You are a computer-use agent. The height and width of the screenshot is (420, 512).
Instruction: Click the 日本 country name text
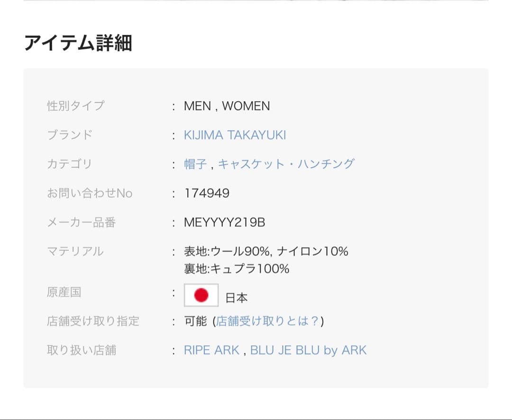click(236, 298)
